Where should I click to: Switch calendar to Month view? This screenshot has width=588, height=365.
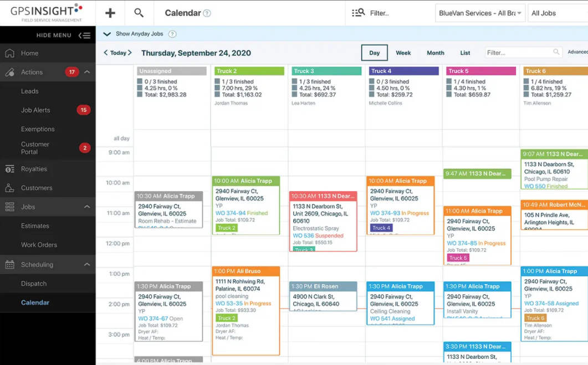coord(436,53)
